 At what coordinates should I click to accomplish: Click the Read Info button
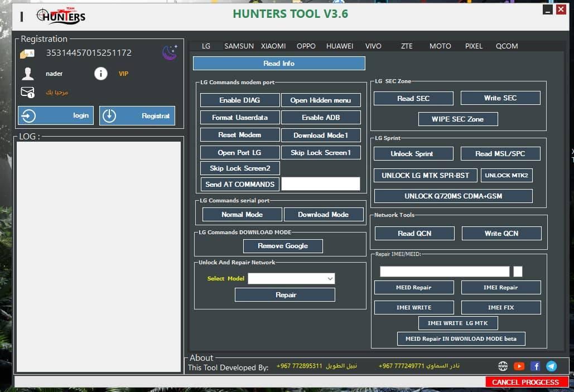[x=279, y=64]
